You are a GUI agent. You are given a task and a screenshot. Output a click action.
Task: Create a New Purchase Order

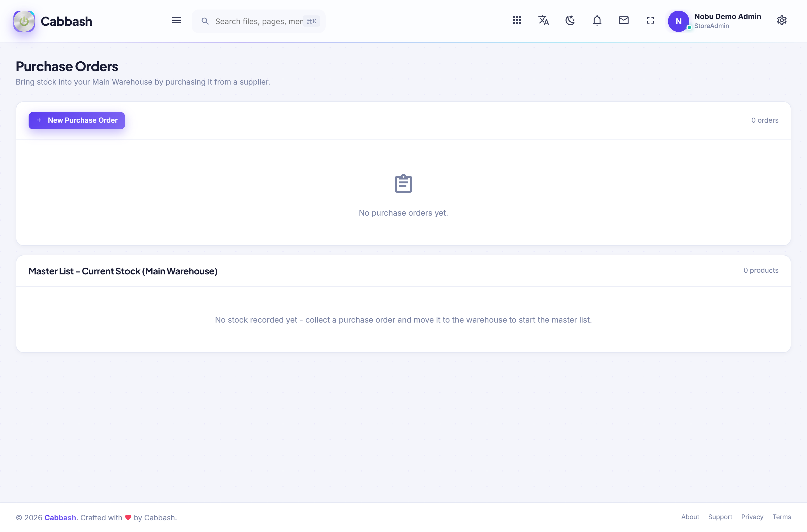[77, 120]
